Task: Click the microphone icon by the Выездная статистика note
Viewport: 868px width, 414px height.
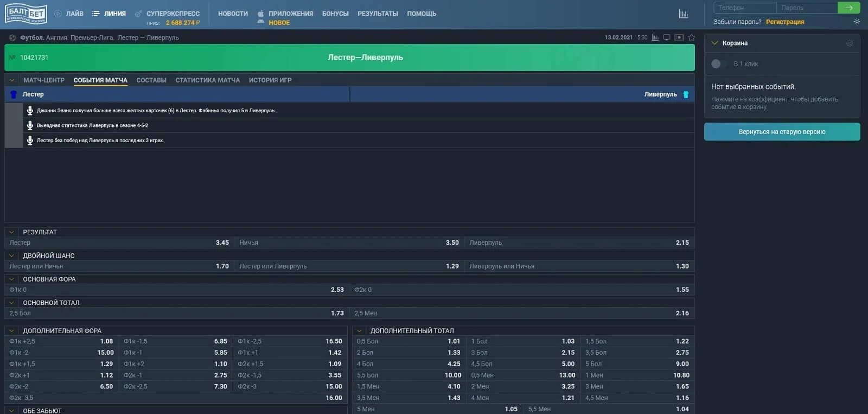Action: tap(30, 125)
